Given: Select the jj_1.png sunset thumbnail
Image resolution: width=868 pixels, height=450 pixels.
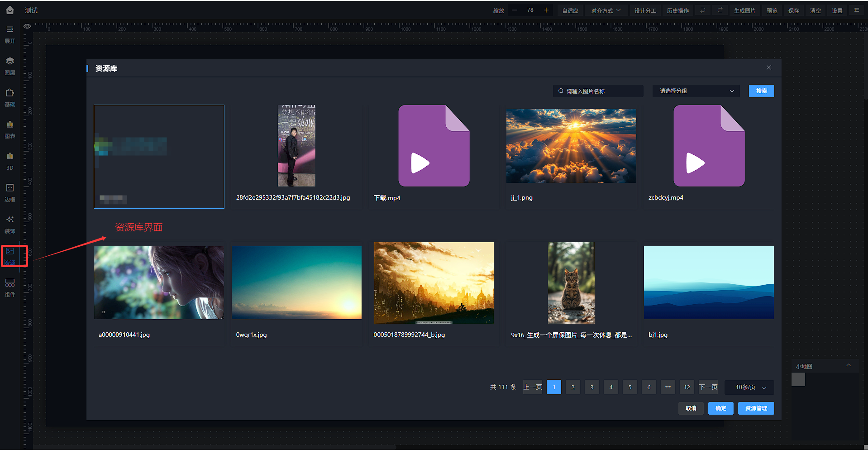Looking at the screenshot, I should 571,146.
